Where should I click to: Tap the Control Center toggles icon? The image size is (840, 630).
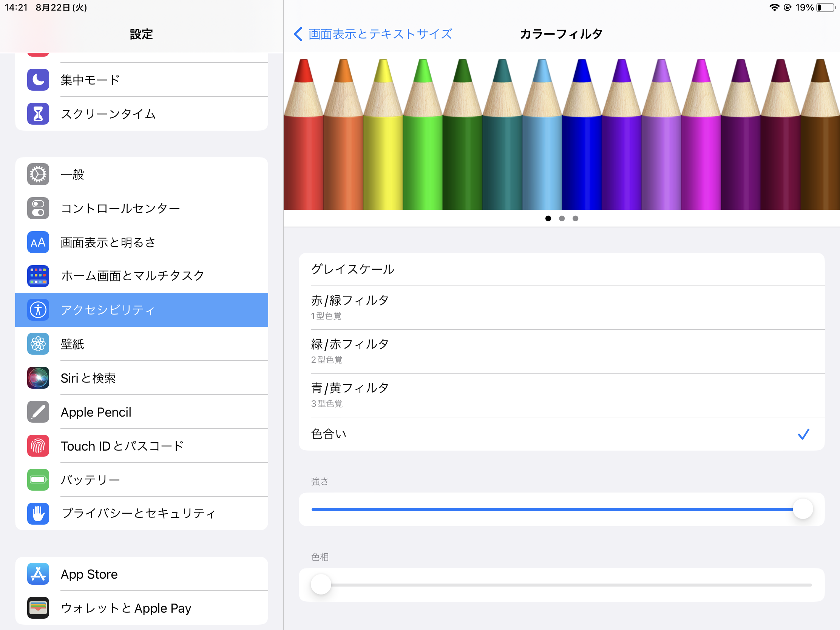click(x=38, y=208)
